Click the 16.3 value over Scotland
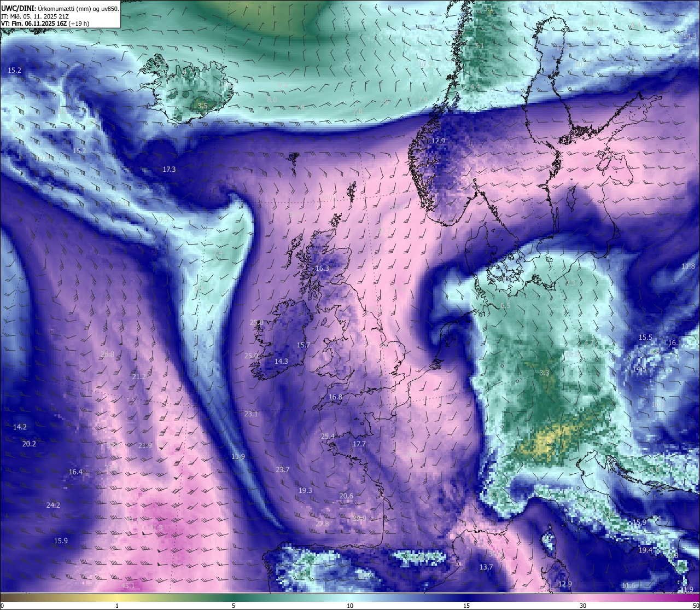The height and width of the screenshot is (610, 700). coord(323,269)
